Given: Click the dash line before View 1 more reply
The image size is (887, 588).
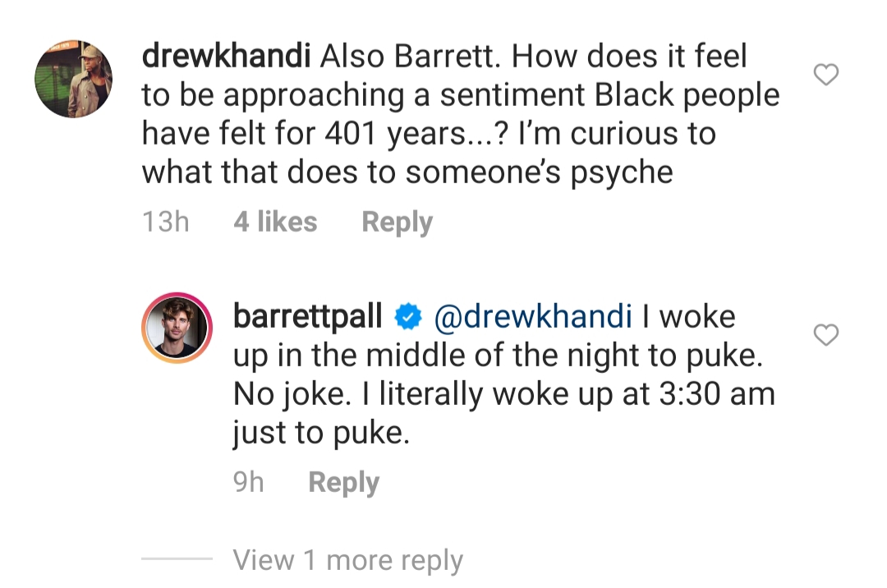Looking at the screenshot, I should [x=177, y=558].
